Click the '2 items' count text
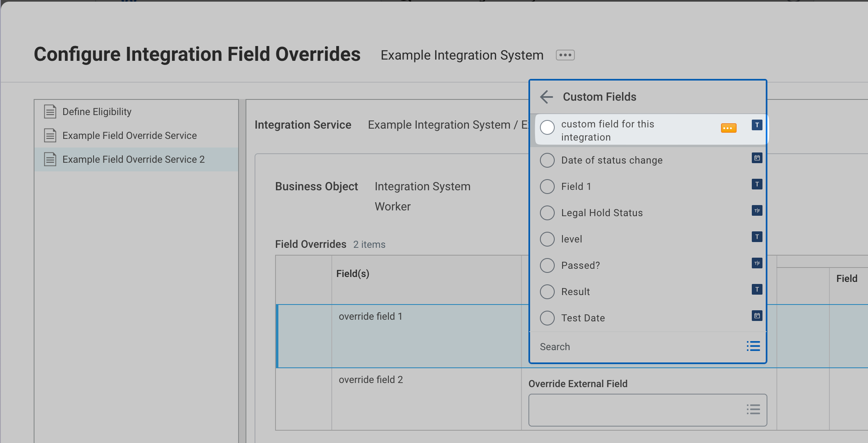Viewport: 868px width, 443px height. tap(369, 245)
